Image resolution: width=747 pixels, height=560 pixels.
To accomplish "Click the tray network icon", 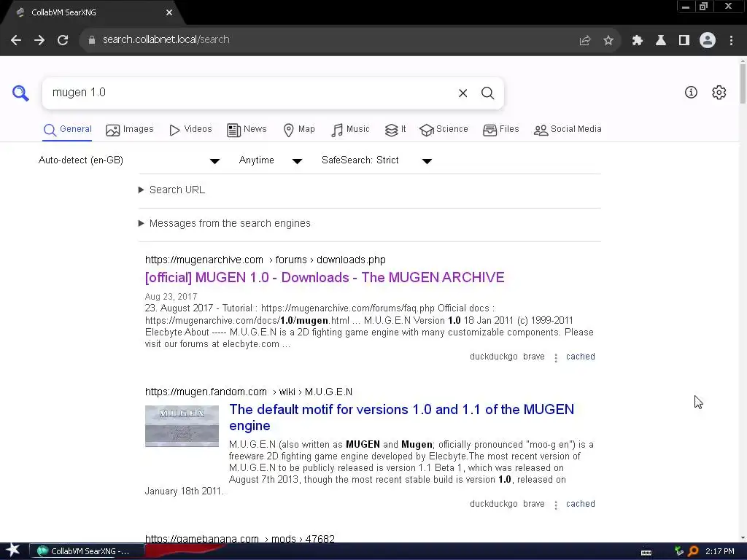I will pyautogui.click(x=679, y=551).
